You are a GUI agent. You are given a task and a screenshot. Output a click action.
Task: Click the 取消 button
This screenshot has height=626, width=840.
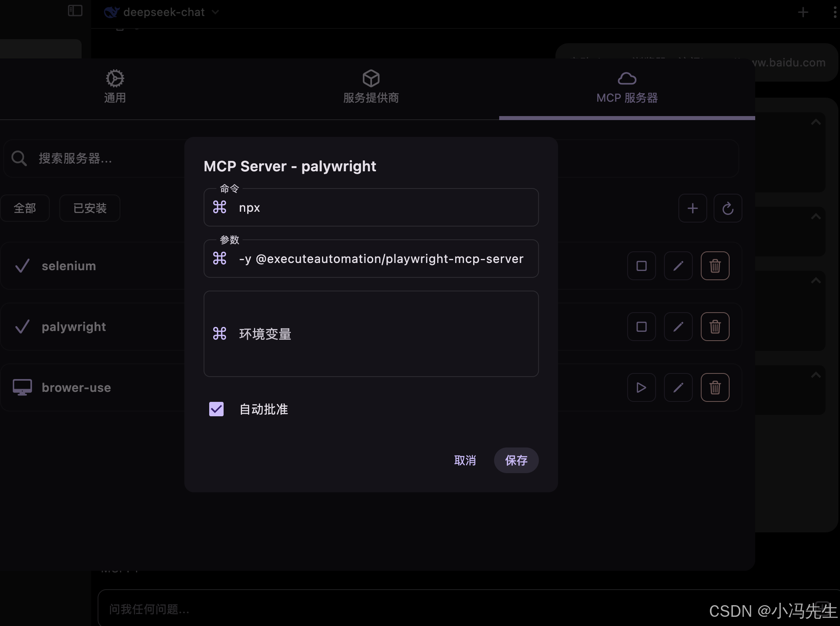coord(465,460)
